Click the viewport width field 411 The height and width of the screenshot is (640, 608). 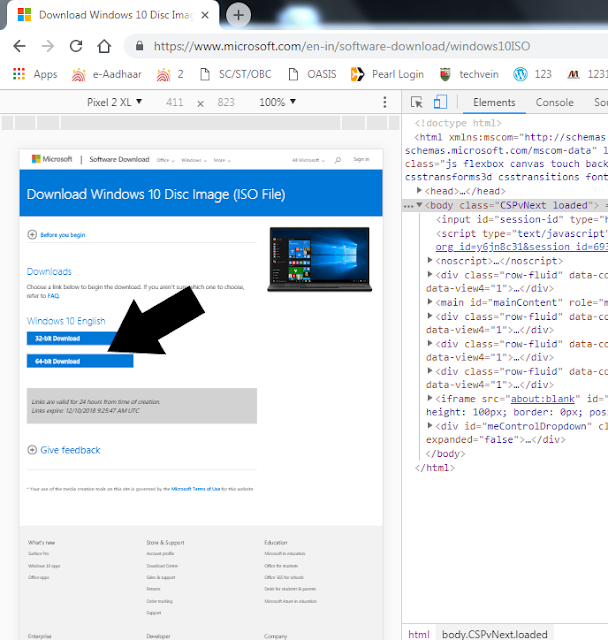175,102
